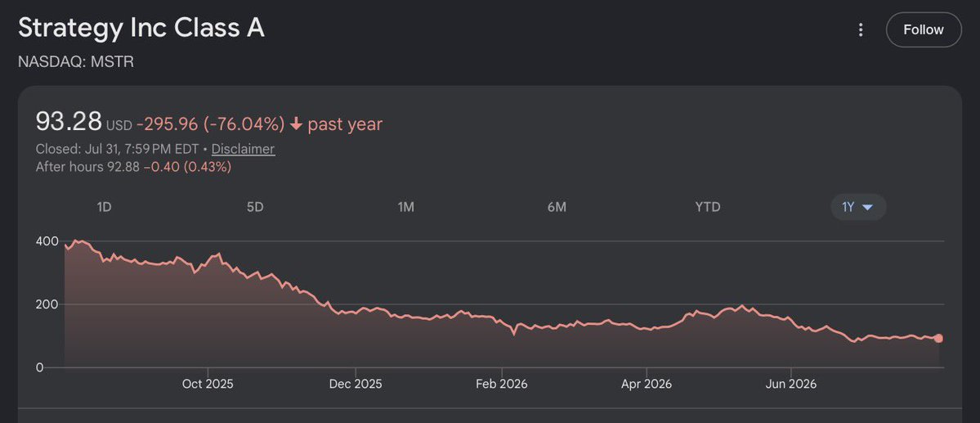Click the Dec 2025 axis label
Image resolution: width=980 pixels, height=423 pixels.
(x=355, y=384)
